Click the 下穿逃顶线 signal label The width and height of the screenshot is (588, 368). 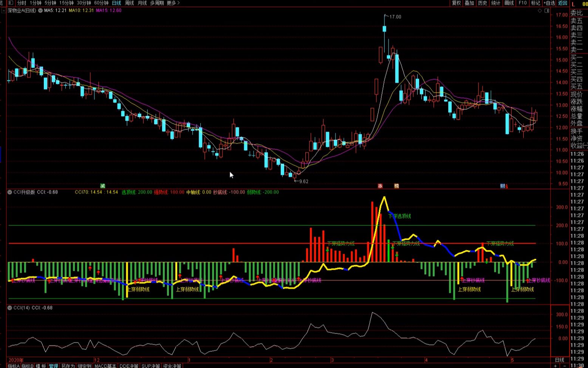click(x=400, y=216)
